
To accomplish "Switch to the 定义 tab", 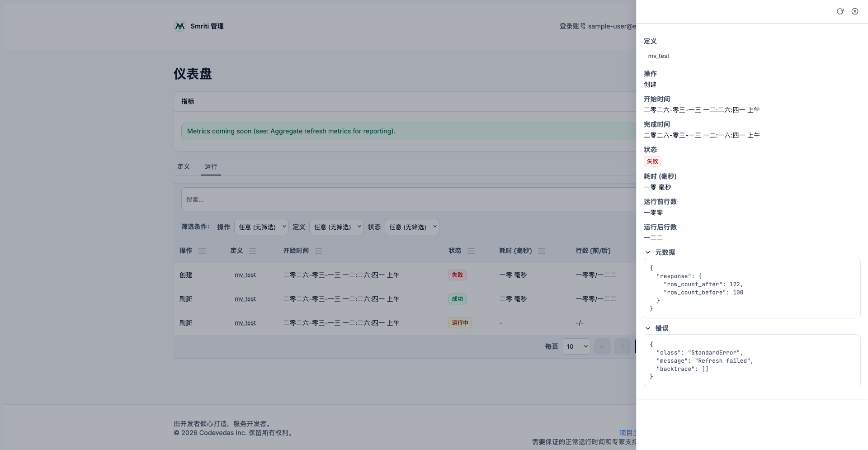I will (184, 166).
